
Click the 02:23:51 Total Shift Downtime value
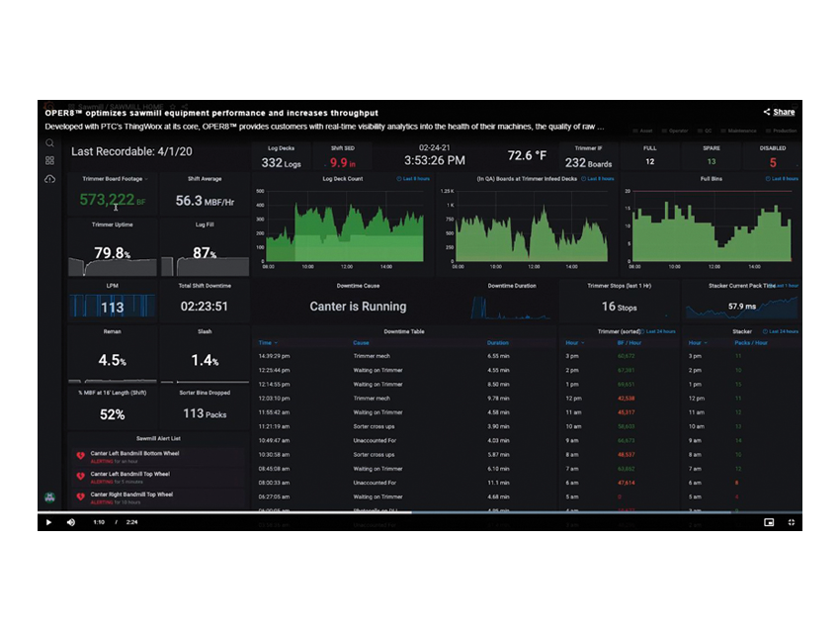pos(205,307)
